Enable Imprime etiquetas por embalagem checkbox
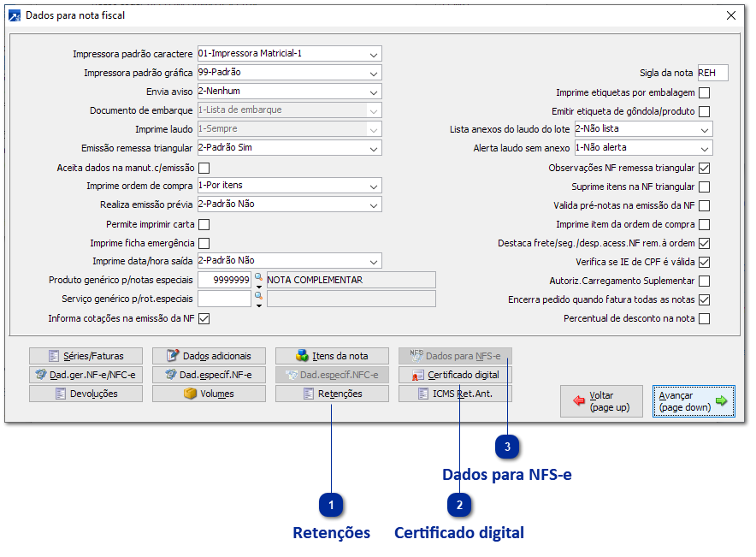Image resolution: width=756 pixels, height=557 pixels. [x=704, y=92]
